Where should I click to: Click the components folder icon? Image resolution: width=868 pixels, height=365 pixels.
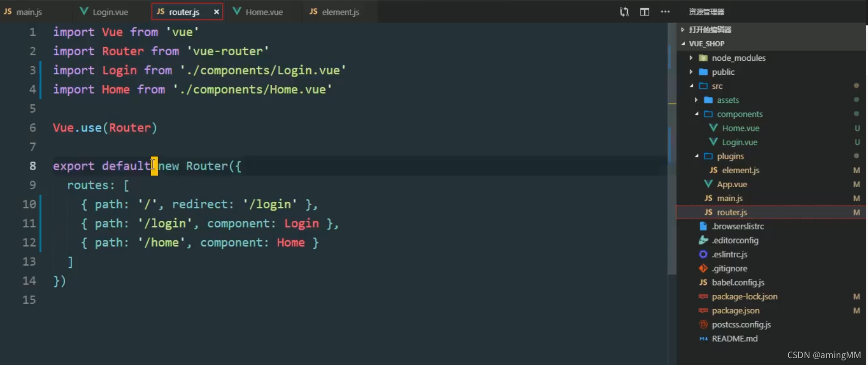point(709,114)
